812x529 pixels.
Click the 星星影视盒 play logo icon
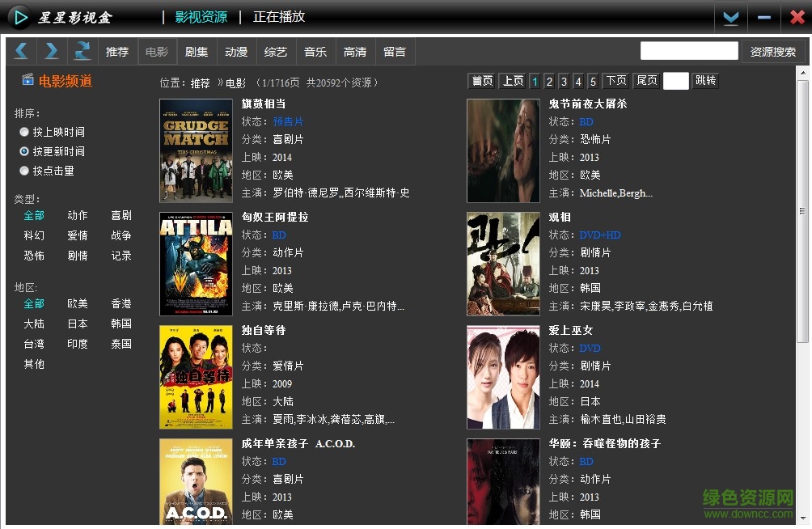(19, 17)
